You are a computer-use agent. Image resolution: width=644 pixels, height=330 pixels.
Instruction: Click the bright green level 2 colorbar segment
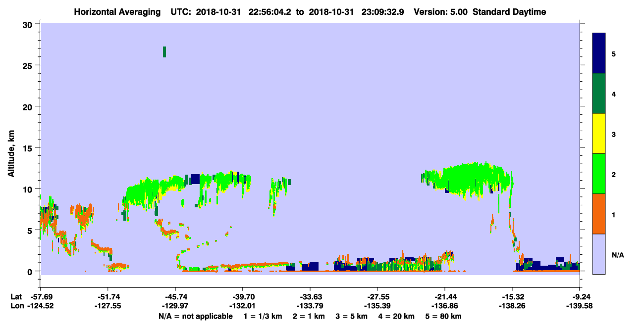coord(599,174)
